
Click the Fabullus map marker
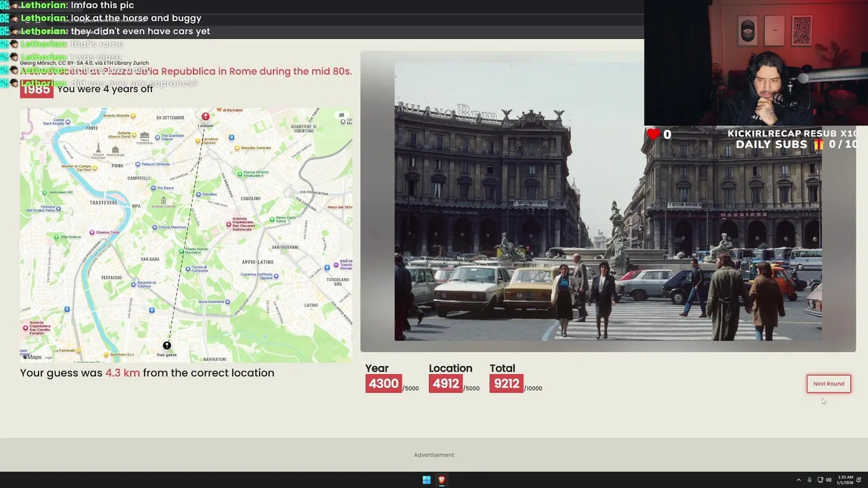coord(199,195)
